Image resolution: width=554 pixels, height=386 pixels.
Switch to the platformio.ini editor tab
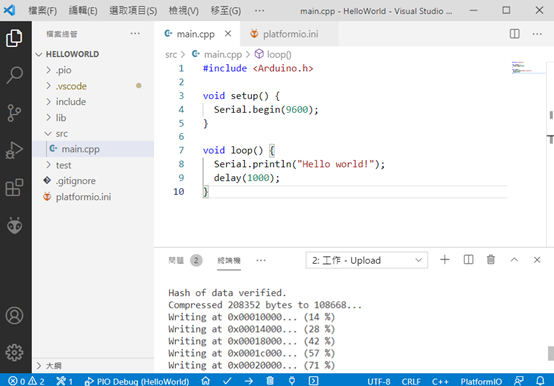tap(289, 34)
